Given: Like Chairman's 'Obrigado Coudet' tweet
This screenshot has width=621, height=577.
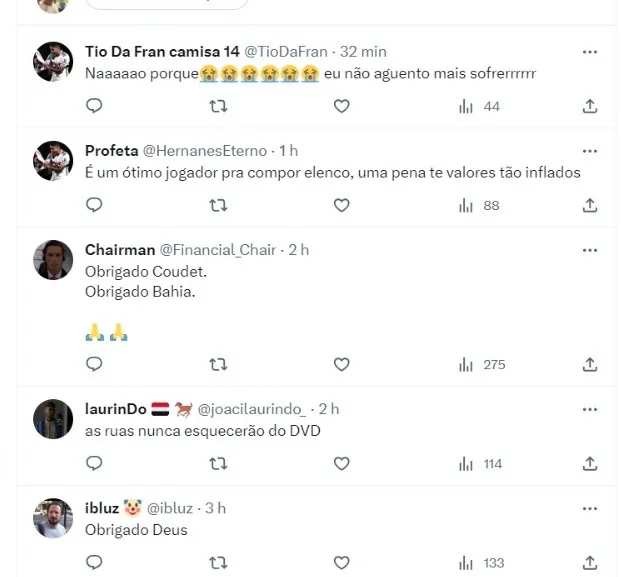Looking at the screenshot, I should click(341, 364).
